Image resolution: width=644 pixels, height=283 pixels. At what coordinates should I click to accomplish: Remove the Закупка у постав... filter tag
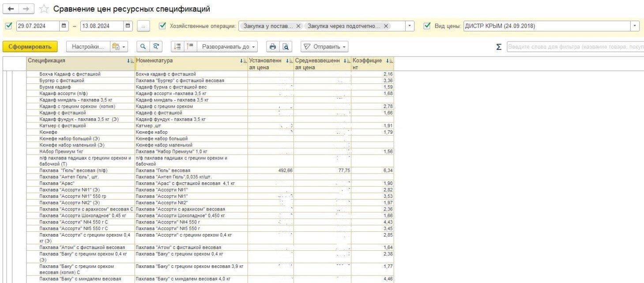click(298, 26)
